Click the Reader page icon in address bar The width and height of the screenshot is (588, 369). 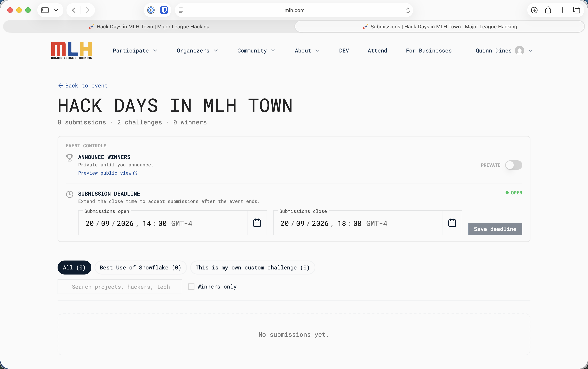pyautogui.click(x=181, y=10)
